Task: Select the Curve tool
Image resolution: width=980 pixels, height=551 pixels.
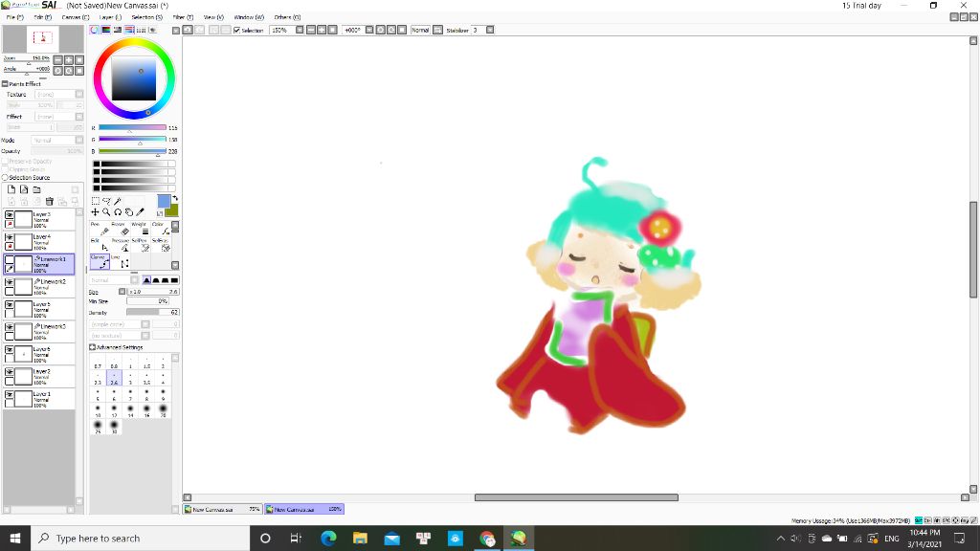Action: [100, 261]
